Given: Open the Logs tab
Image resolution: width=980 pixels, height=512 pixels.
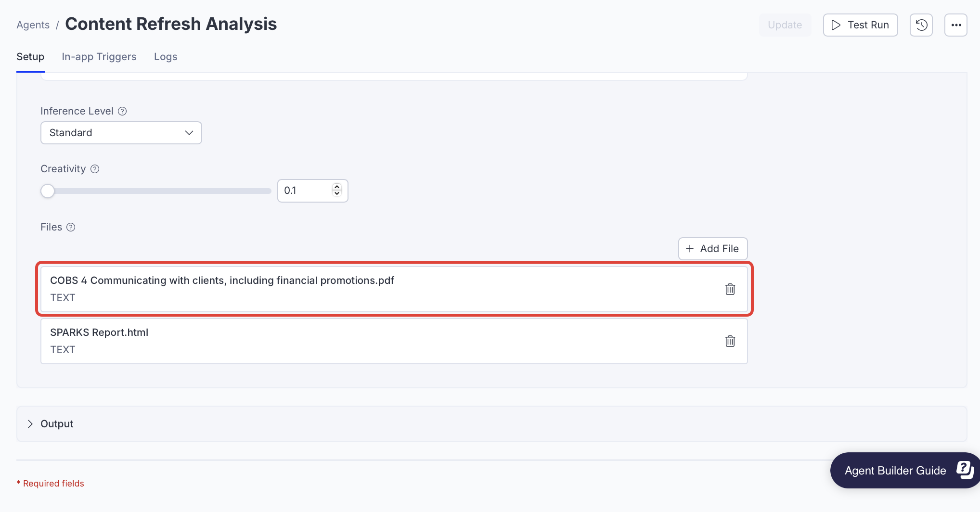Looking at the screenshot, I should [x=165, y=57].
